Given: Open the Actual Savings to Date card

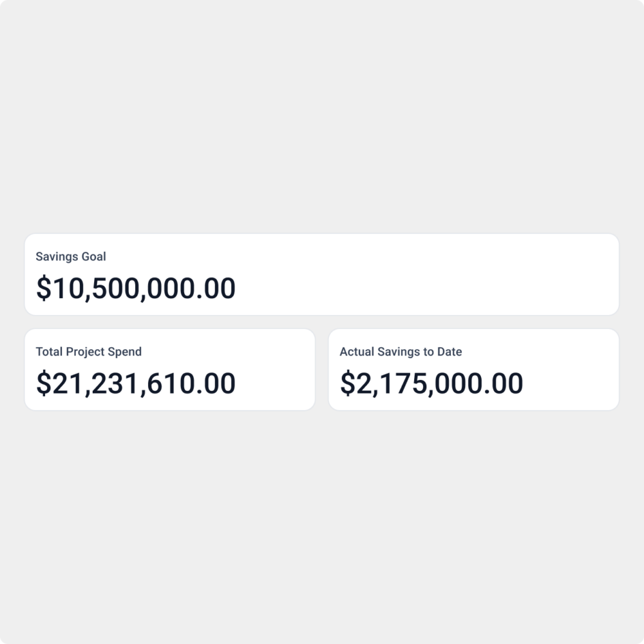Looking at the screenshot, I should tap(473, 370).
